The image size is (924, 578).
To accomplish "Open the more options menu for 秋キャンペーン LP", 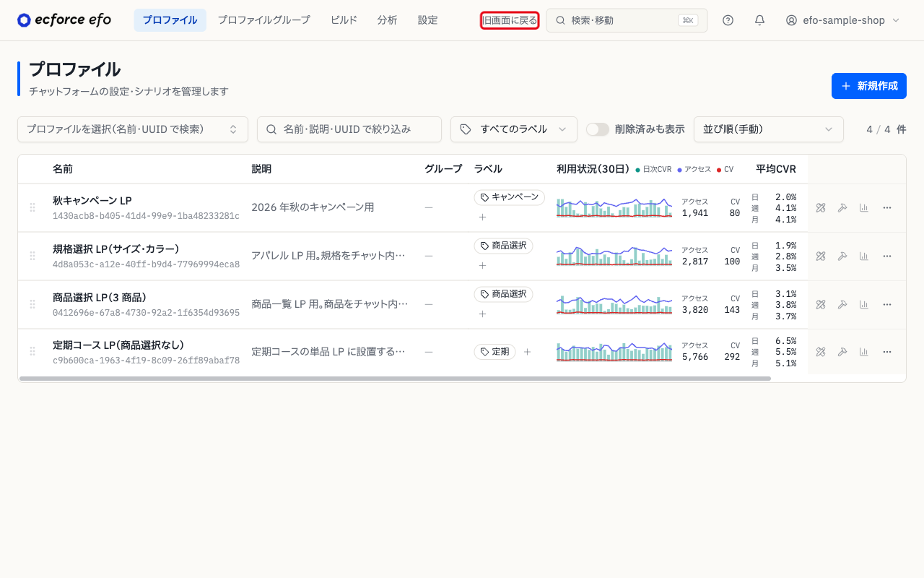I will point(887,207).
